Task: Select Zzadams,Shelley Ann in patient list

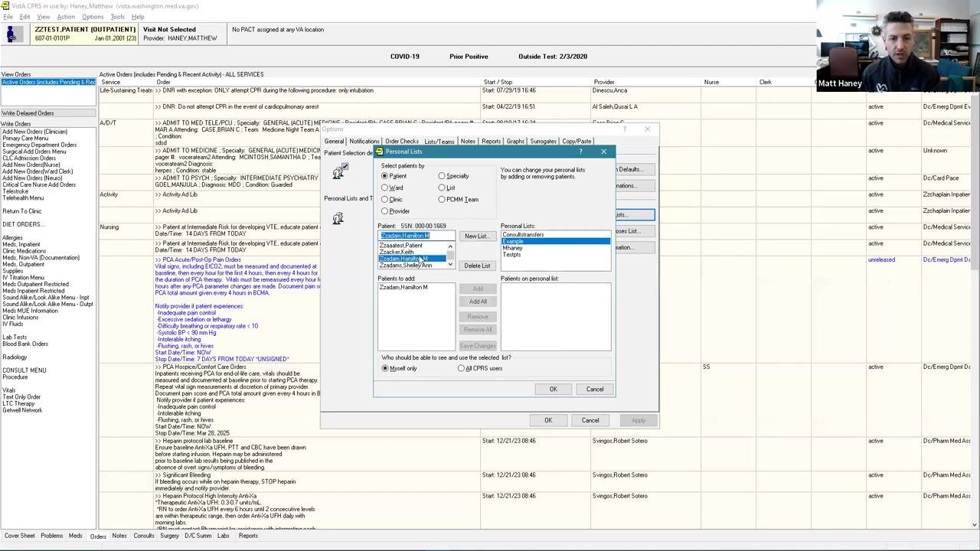Action: (x=406, y=266)
